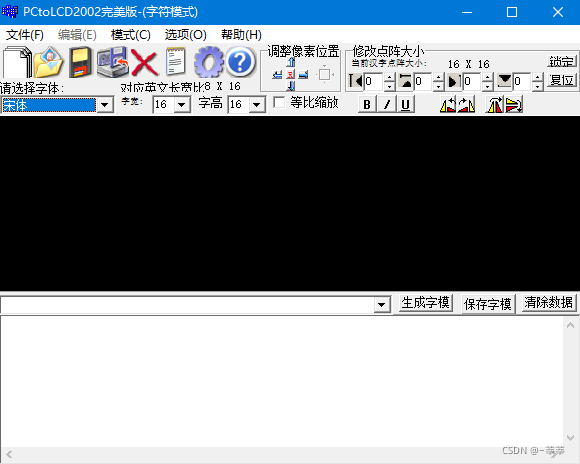Click the bottom-edge margin arrow icon
The height and width of the screenshot is (464, 580).
pos(504,81)
